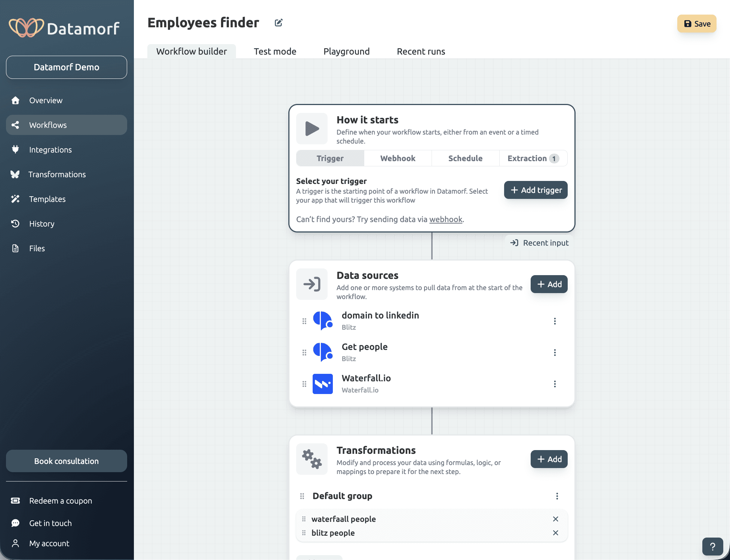Select the Schedule start option
The width and height of the screenshot is (730, 560).
(x=465, y=158)
